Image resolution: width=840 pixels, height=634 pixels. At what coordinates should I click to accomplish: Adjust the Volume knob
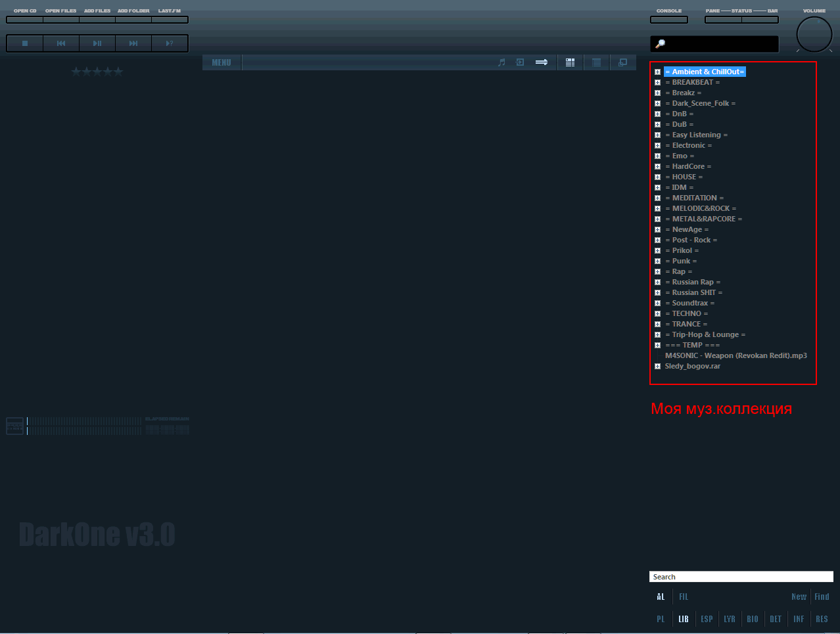[814, 34]
